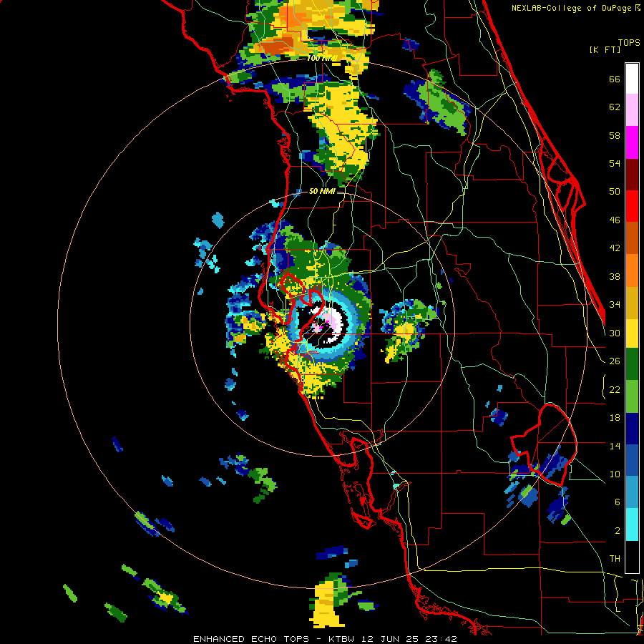Click the 'TH' legend label
644x644 pixels.
point(615,559)
